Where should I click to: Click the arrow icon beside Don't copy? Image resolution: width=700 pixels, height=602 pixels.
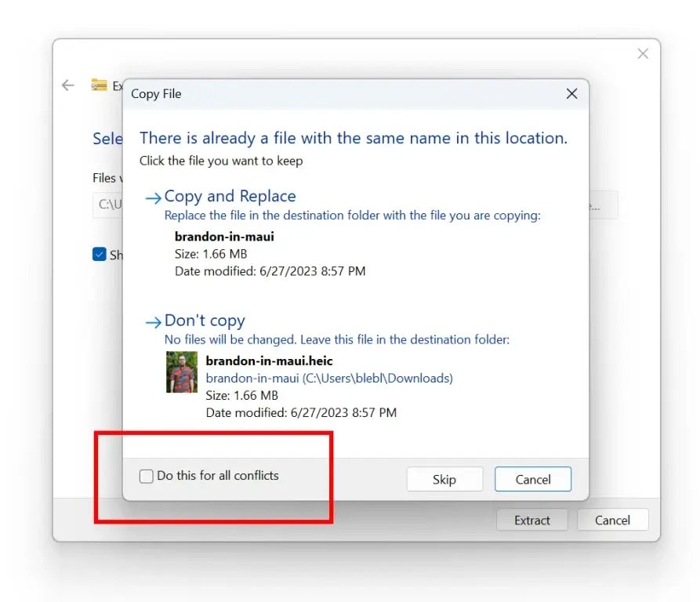click(151, 321)
